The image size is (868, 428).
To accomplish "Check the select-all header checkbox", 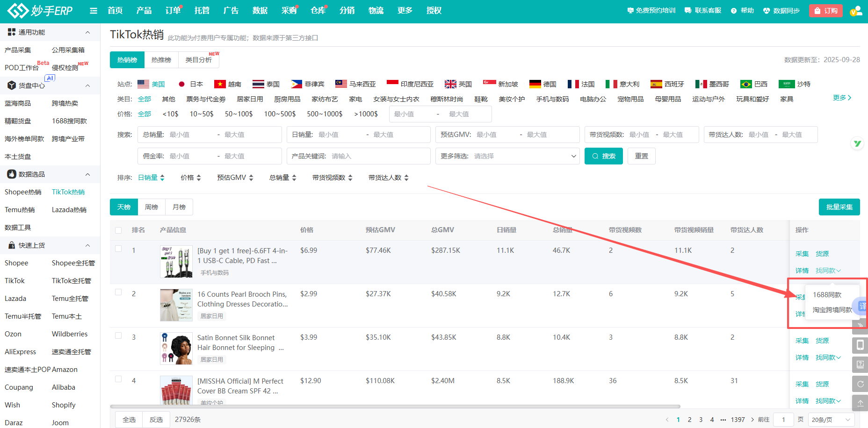I will click(x=118, y=230).
